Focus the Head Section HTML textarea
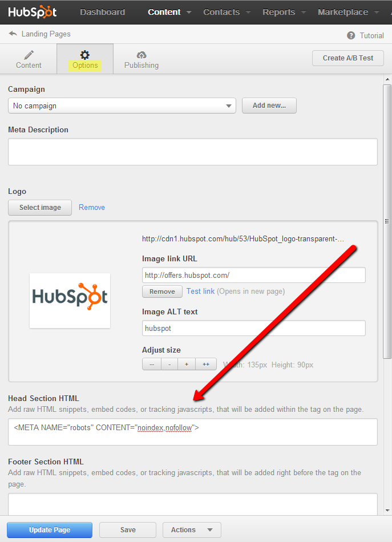 (x=192, y=432)
